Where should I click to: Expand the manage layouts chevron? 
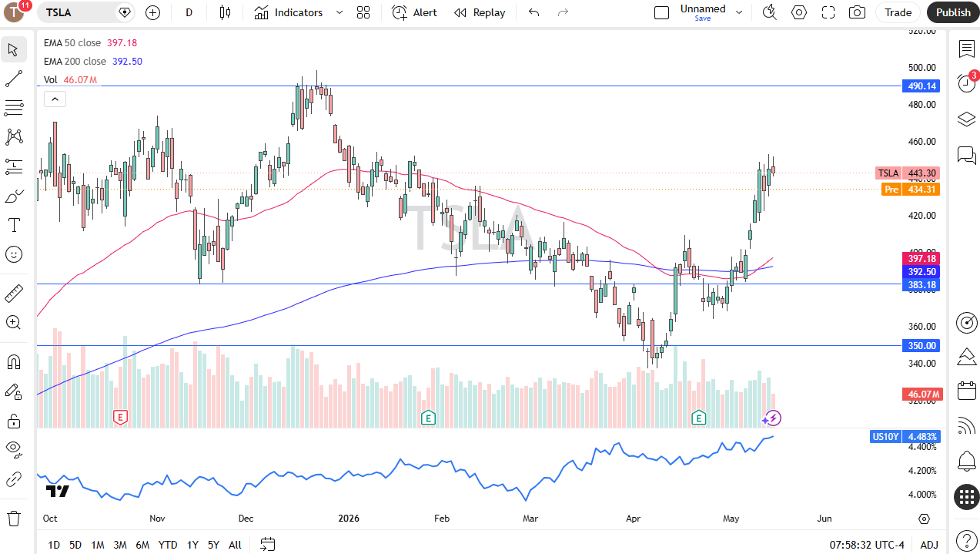coord(739,12)
